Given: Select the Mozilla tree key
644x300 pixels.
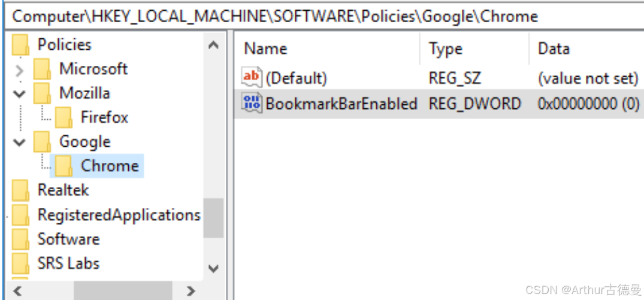Looking at the screenshot, I should coord(84,93).
